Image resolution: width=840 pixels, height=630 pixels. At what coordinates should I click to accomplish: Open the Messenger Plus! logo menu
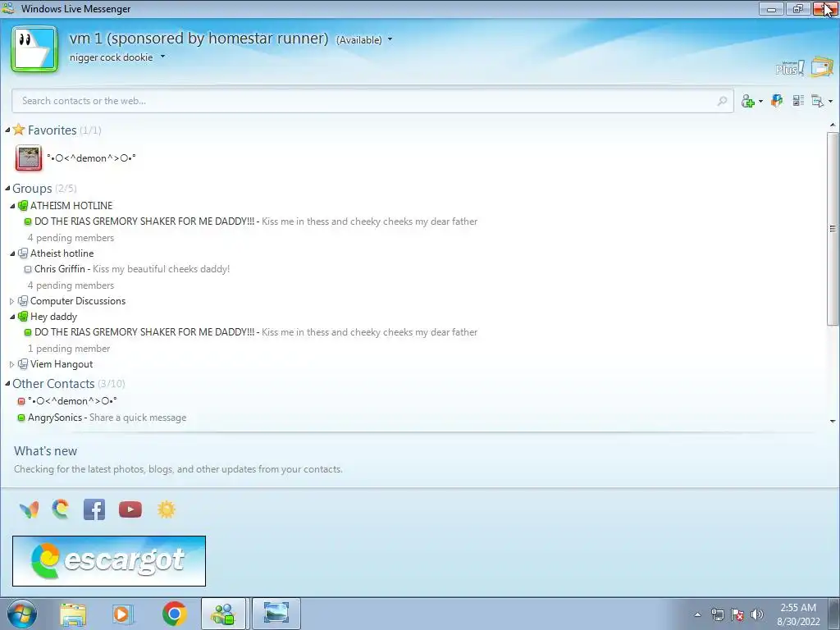tap(790, 69)
